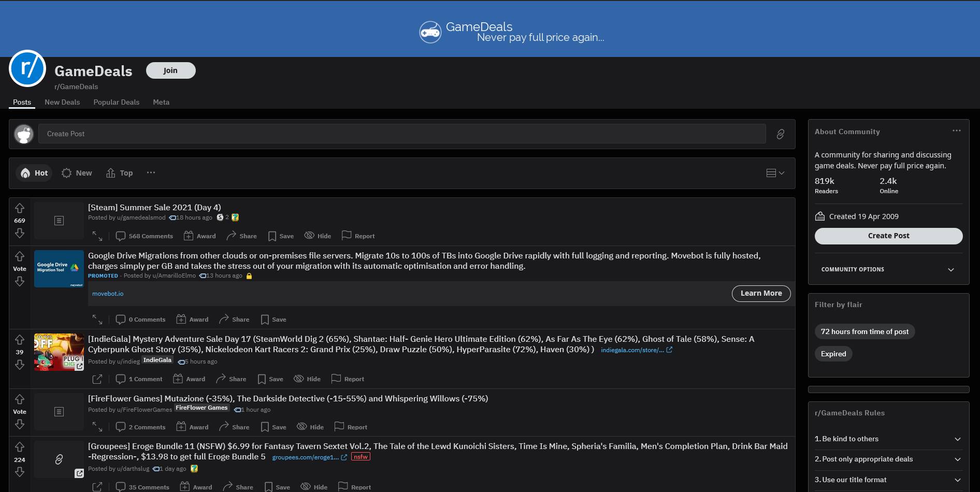Click Create Post in the About Community panel

tap(888, 236)
